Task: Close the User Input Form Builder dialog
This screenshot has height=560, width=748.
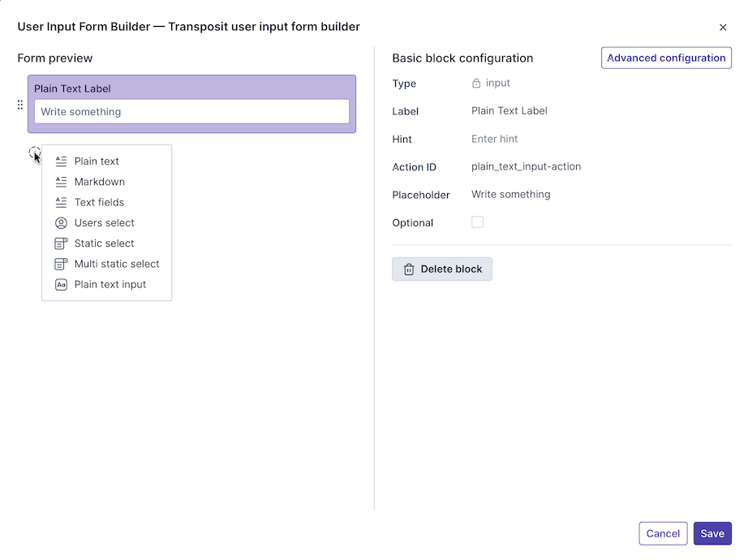Action: (723, 28)
